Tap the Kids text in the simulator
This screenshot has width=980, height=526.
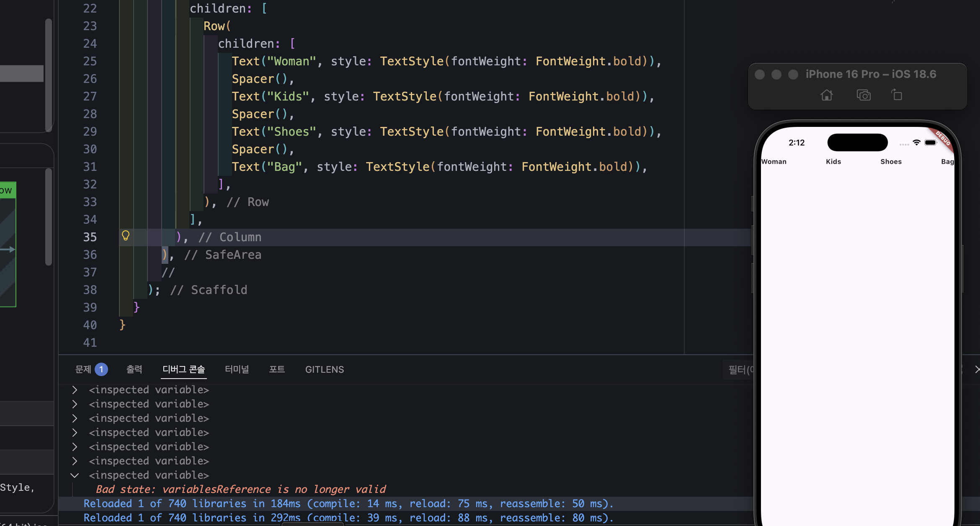[833, 162]
